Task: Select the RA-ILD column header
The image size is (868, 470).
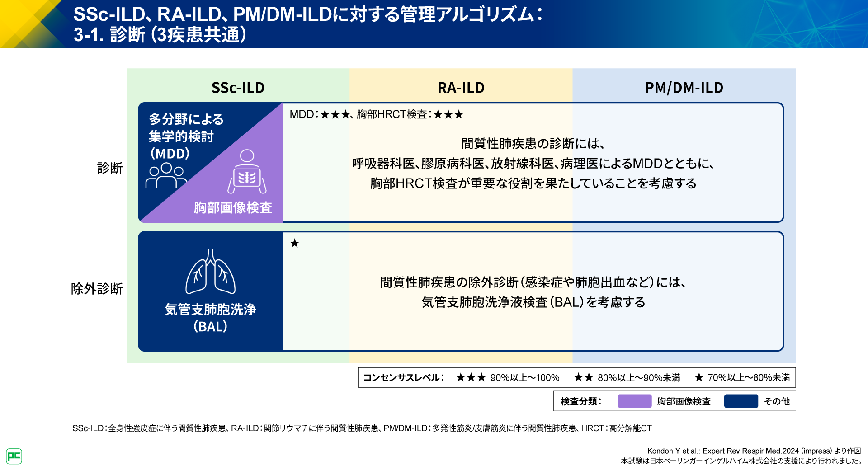Action: (461, 87)
